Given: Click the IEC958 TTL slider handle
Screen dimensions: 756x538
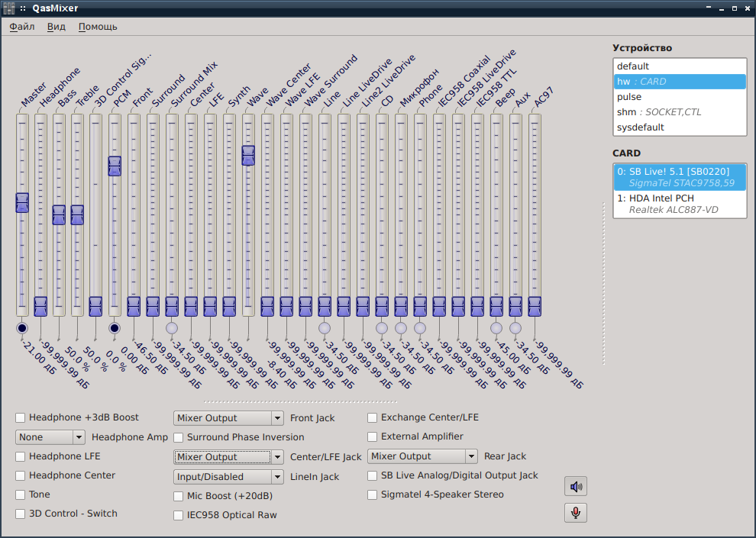Looking at the screenshot, I should (477, 306).
